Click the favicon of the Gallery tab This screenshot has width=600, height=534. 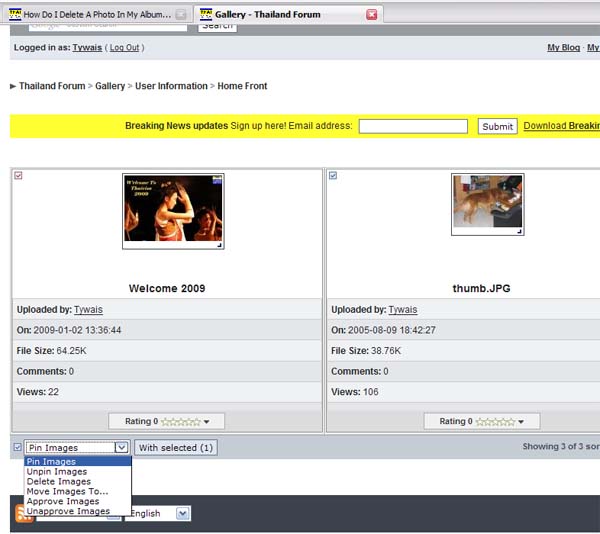coord(206,15)
